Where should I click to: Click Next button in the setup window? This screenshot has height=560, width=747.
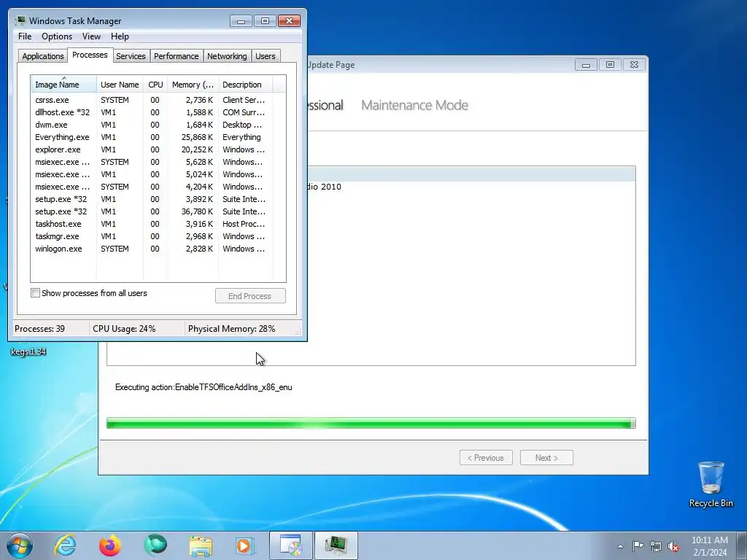546,458
